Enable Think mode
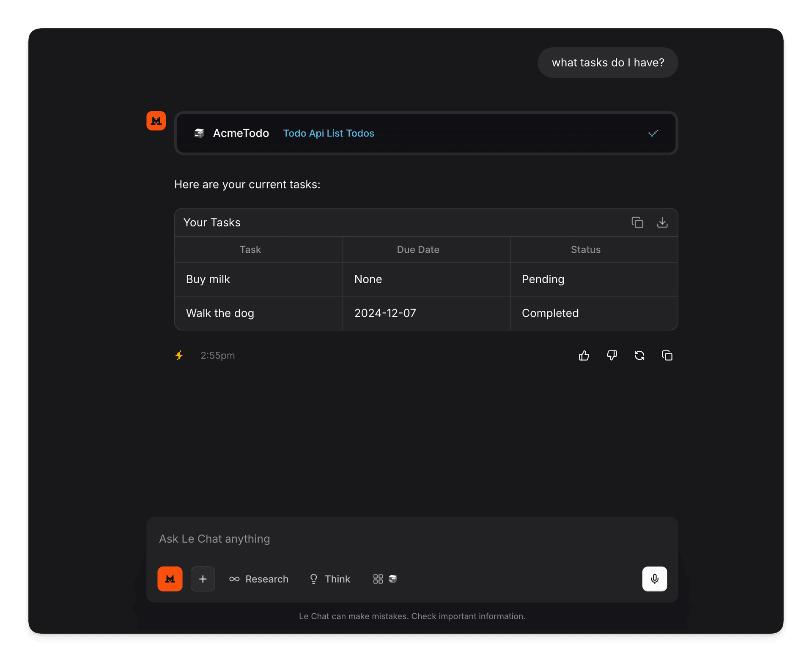Viewport: 812px width, 662px height. click(330, 579)
